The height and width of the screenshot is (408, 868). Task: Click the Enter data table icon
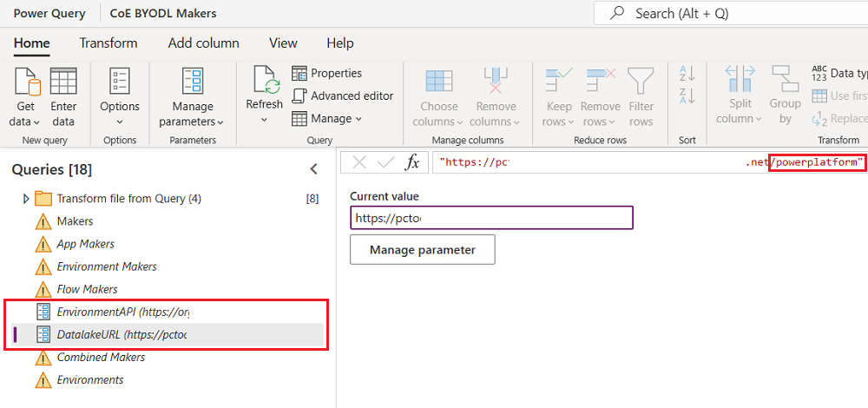(63, 81)
